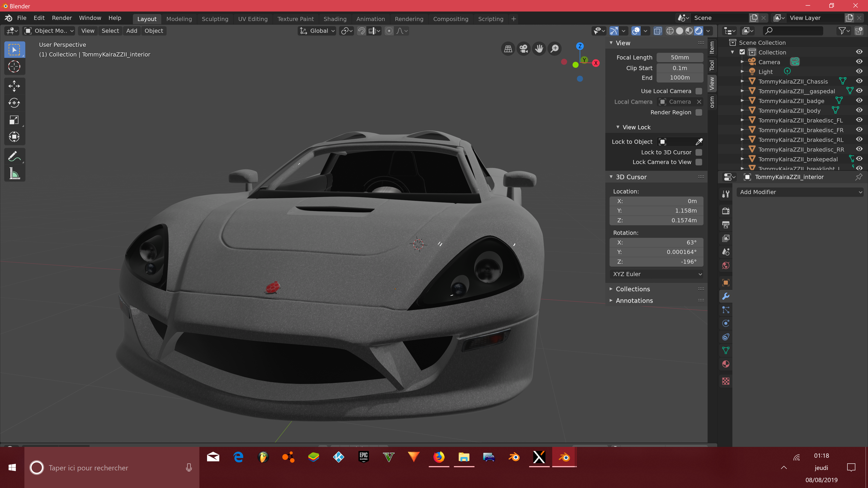
Task: Add a new workspace tab
Action: click(514, 19)
